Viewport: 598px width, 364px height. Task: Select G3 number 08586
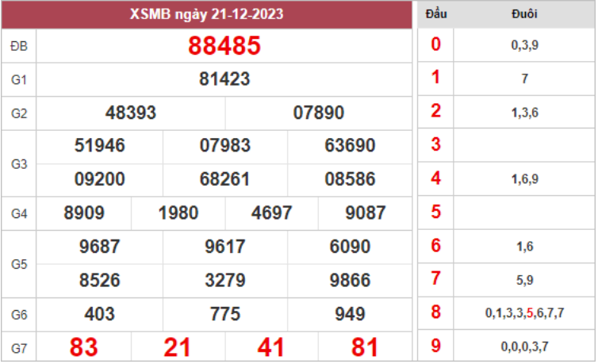click(350, 179)
